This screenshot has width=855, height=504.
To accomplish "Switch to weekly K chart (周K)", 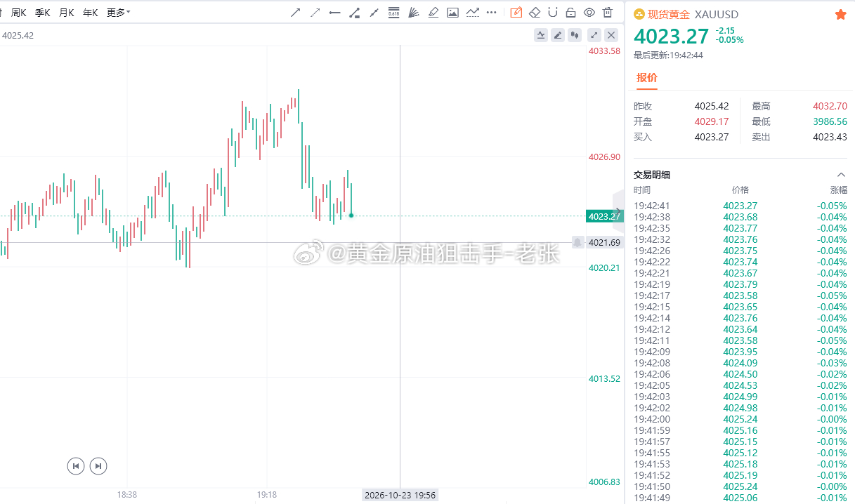I will [19, 13].
